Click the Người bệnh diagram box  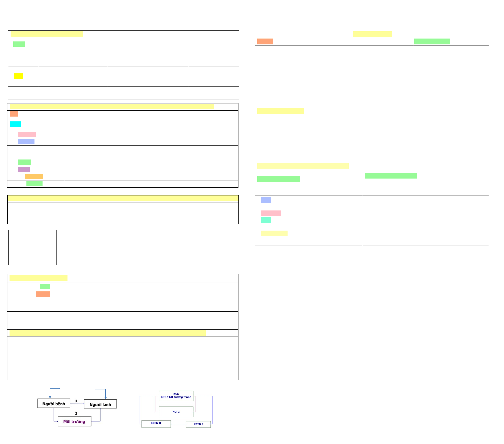[x=54, y=404]
